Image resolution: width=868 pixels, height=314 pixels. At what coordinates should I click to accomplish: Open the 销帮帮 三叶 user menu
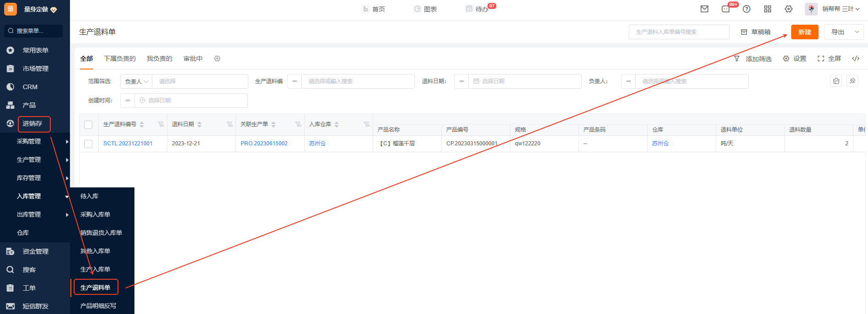tap(841, 9)
